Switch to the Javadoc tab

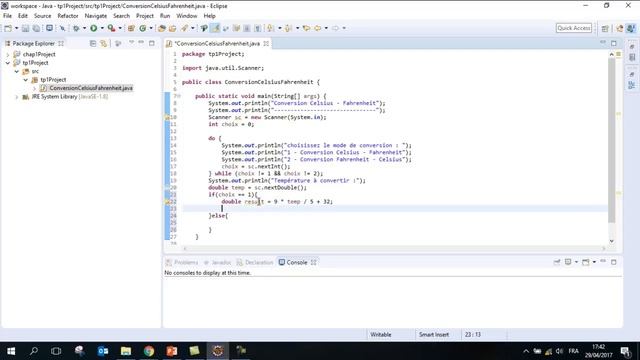(x=218, y=262)
